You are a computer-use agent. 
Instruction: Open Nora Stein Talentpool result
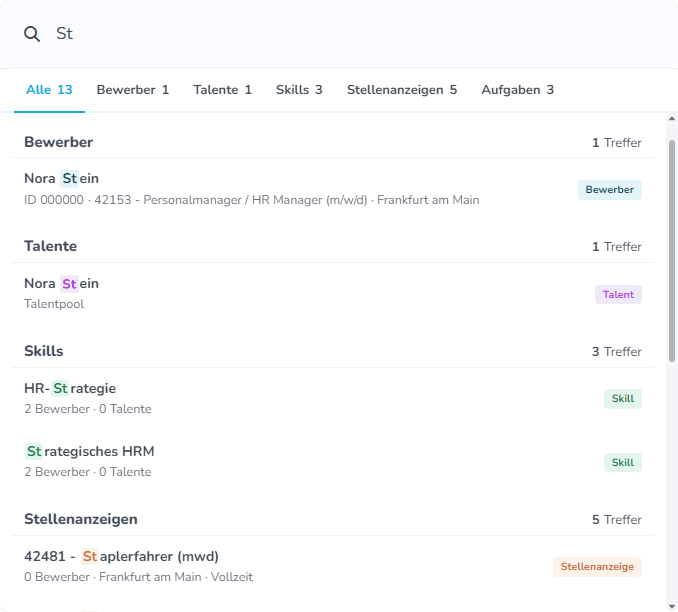[x=333, y=294]
